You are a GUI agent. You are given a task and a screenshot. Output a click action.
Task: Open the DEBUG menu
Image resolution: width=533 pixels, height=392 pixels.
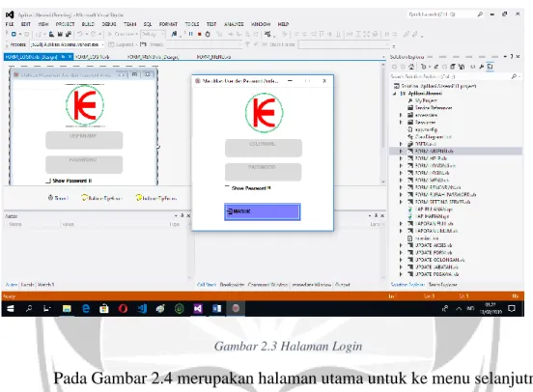click(x=109, y=24)
